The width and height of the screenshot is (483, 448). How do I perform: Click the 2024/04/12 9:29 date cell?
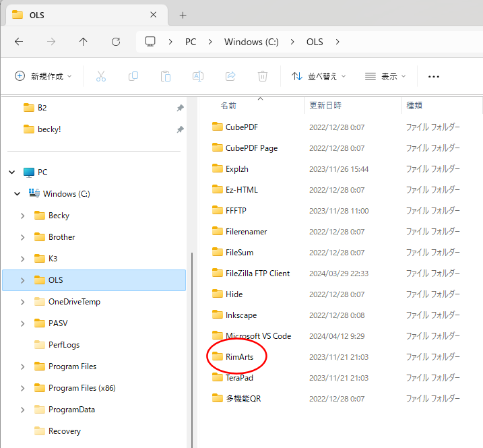click(337, 336)
